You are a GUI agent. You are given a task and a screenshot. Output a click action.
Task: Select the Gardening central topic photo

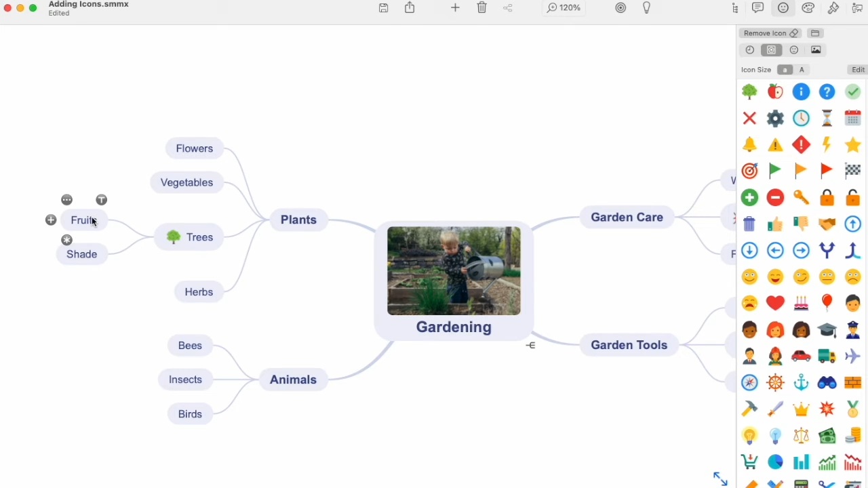pos(454,271)
